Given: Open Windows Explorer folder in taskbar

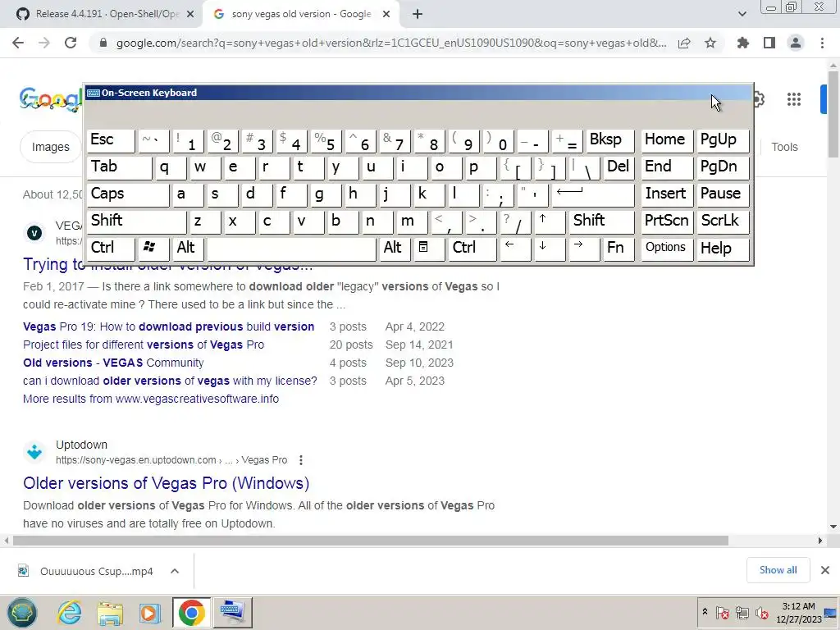Looking at the screenshot, I should [110, 612].
